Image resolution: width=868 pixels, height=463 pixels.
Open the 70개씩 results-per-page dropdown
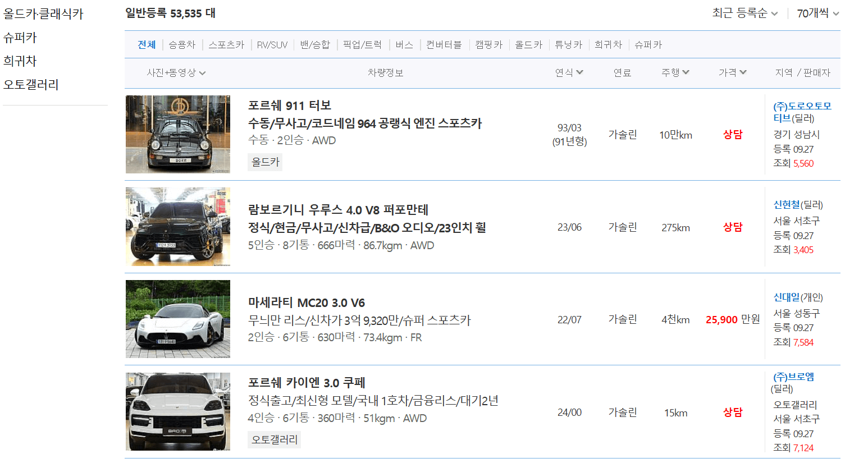tap(814, 12)
